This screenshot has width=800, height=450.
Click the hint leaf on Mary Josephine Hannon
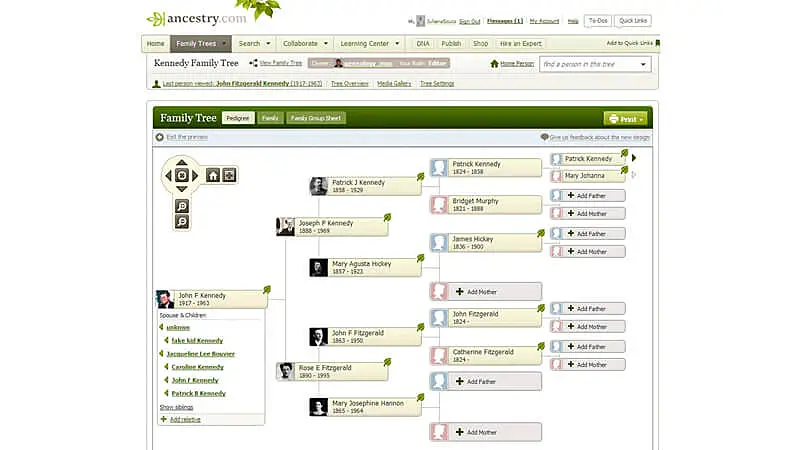click(x=420, y=397)
